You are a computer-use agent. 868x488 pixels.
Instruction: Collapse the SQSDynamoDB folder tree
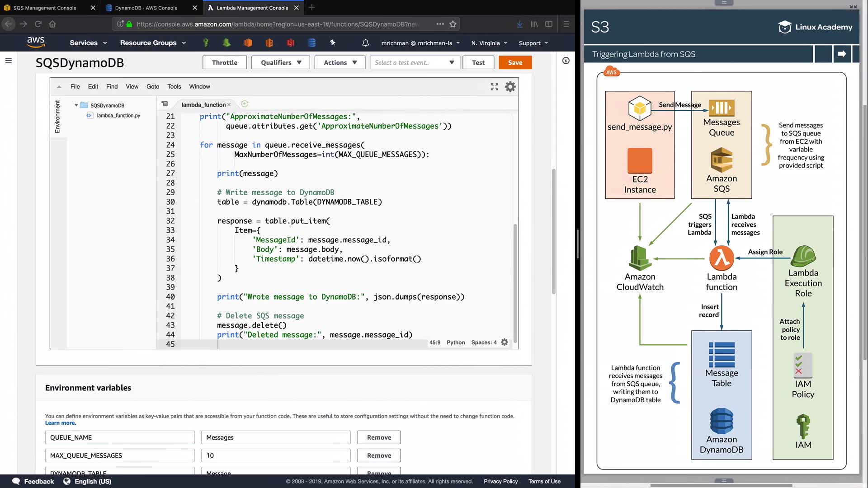[76, 105]
